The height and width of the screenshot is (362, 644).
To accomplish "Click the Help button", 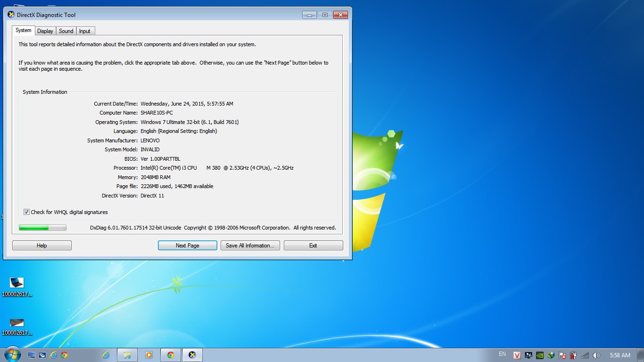I will tap(42, 246).
